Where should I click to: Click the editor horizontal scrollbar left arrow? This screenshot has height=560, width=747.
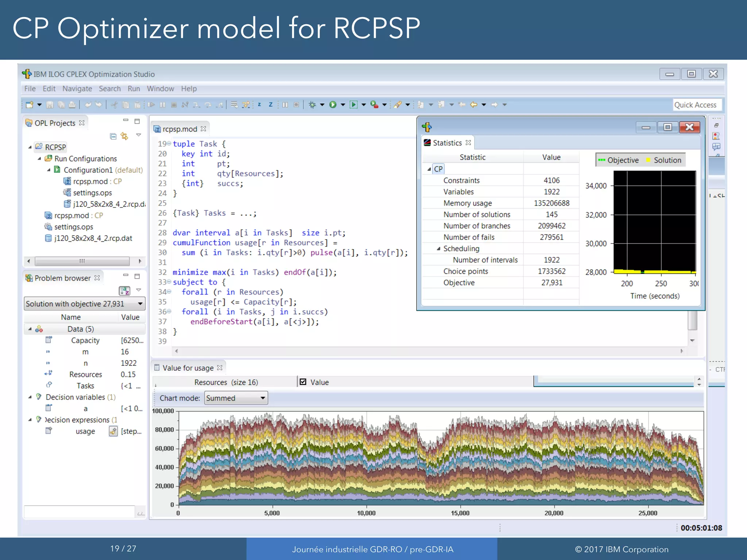177,351
